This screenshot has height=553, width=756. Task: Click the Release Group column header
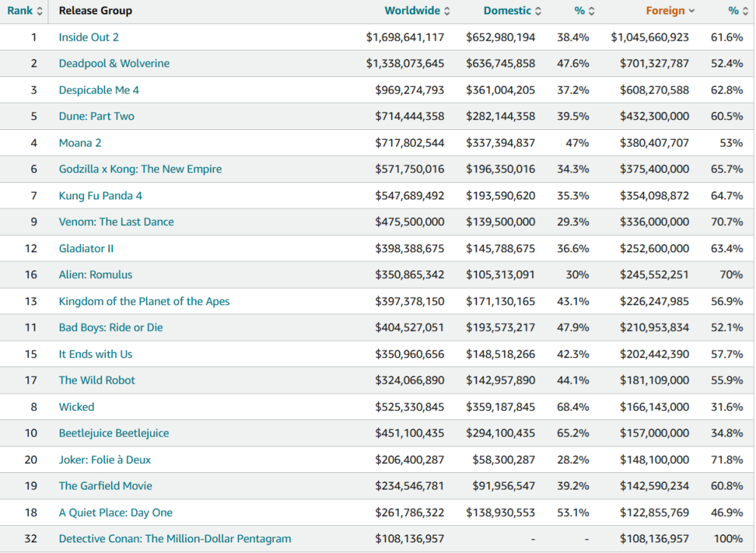pos(95,11)
